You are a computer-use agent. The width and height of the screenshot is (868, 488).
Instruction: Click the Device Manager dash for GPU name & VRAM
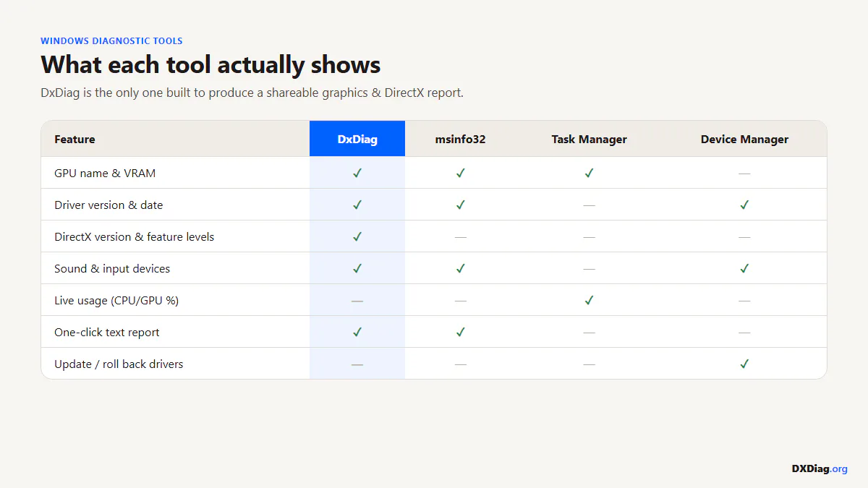click(x=744, y=174)
